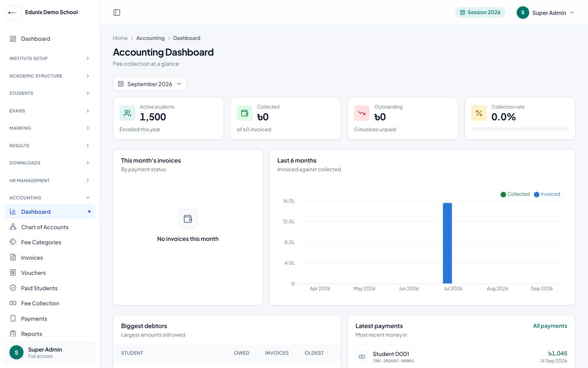Image resolution: width=588 pixels, height=368 pixels.
Task: Click the Fee Collection cash icon
Action: click(x=13, y=303)
